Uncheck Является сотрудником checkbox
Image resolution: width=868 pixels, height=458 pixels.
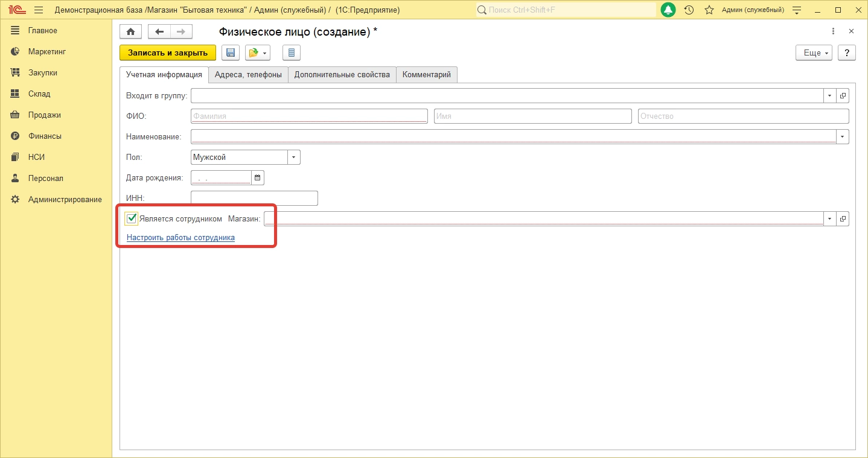(x=132, y=218)
